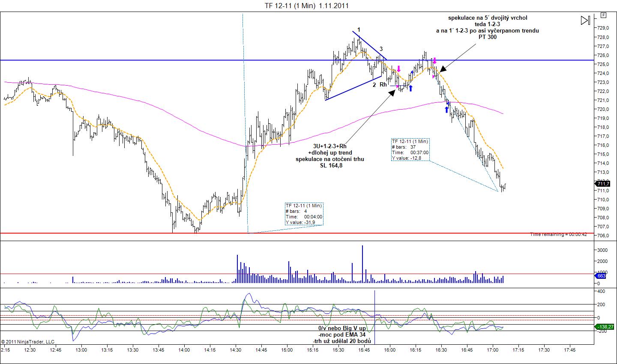
Task: Click the 'Time: 00:37:00' ruler readout
Action: [410, 152]
